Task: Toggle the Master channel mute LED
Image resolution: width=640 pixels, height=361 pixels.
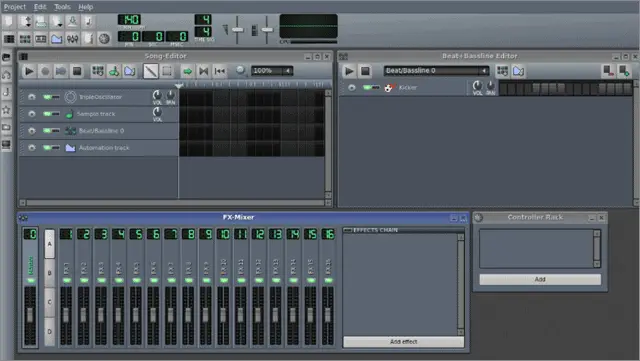Action: (x=31, y=281)
